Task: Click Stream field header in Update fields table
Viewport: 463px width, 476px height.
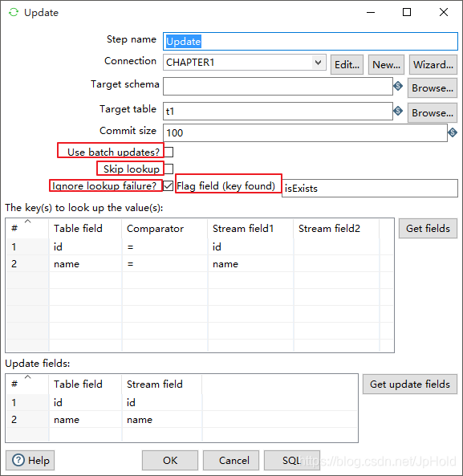Action: (x=162, y=384)
